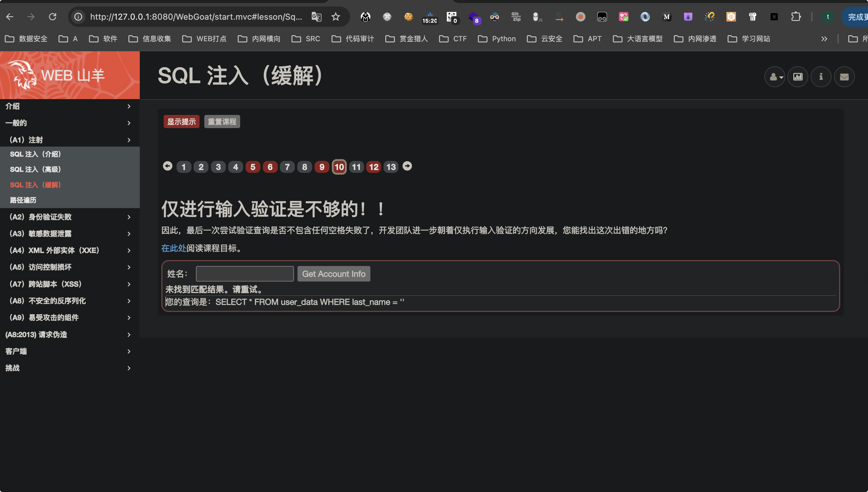Open lesson SQL 注入 (介绍)

tap(36, 154)
